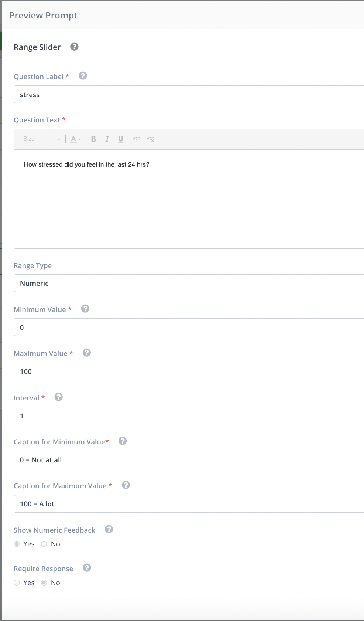Toggle italic formatting in the text editor
This screenshot has width=364, height=621.
[x=107, y=139]
